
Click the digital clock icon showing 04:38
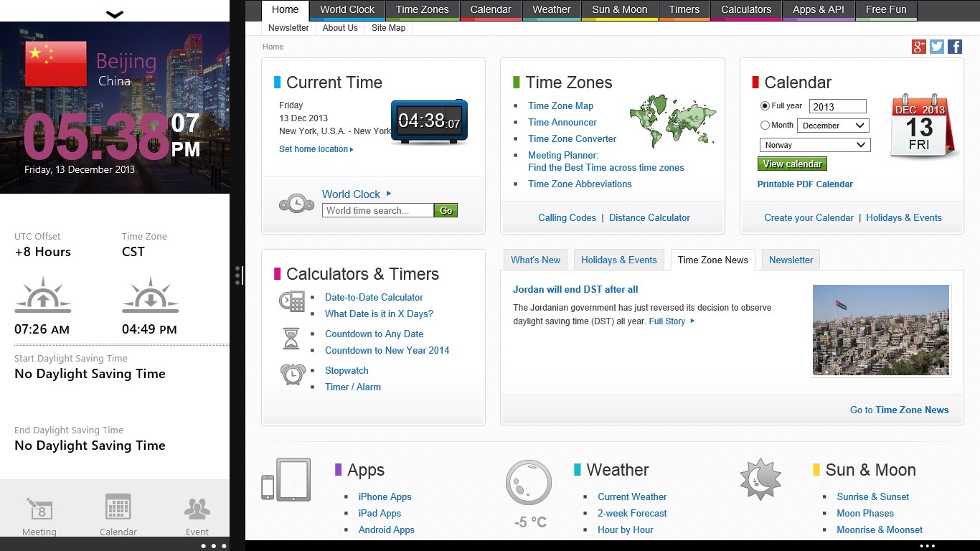[x=429, y=121]
